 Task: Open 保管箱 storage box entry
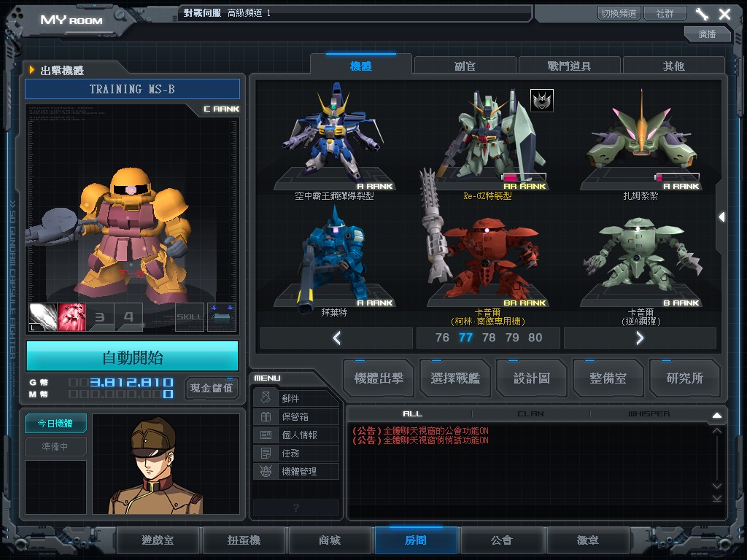click(x=296, y=416)
